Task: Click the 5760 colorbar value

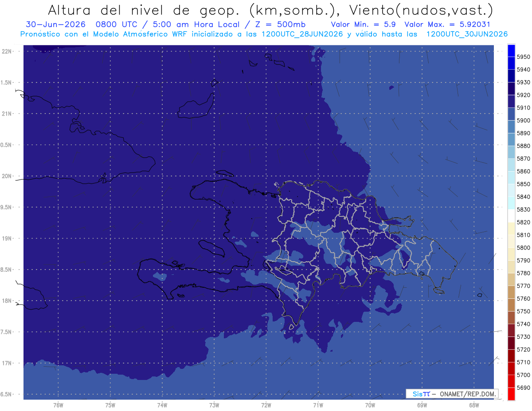Action: pyautogui.click(x=524, y=299)
